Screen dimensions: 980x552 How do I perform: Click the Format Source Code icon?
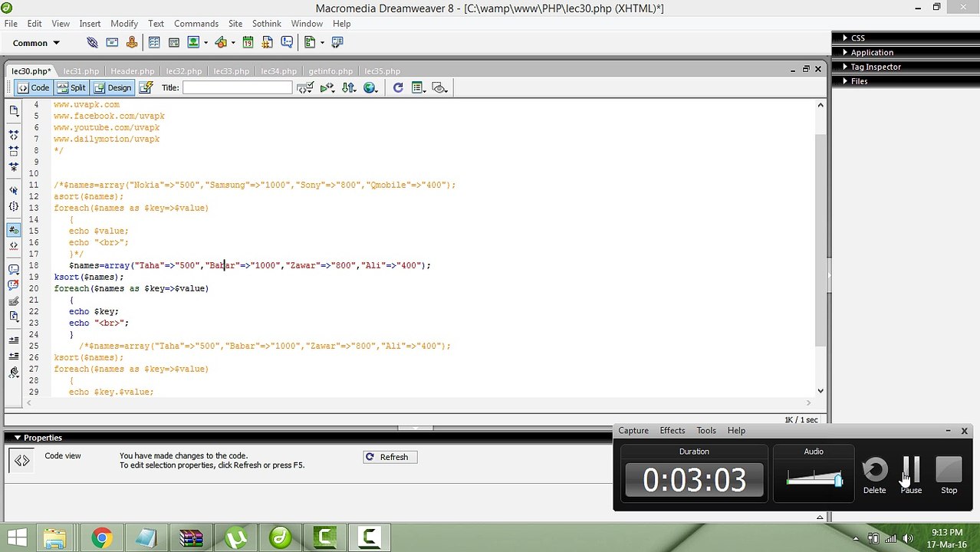click(x=14, y=373)
